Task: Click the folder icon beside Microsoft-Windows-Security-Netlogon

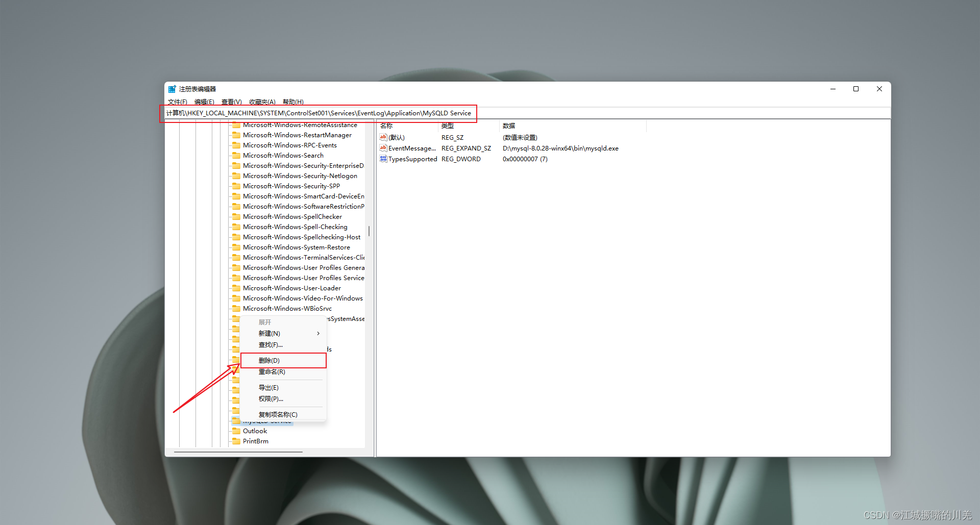Action: [236, 176]
